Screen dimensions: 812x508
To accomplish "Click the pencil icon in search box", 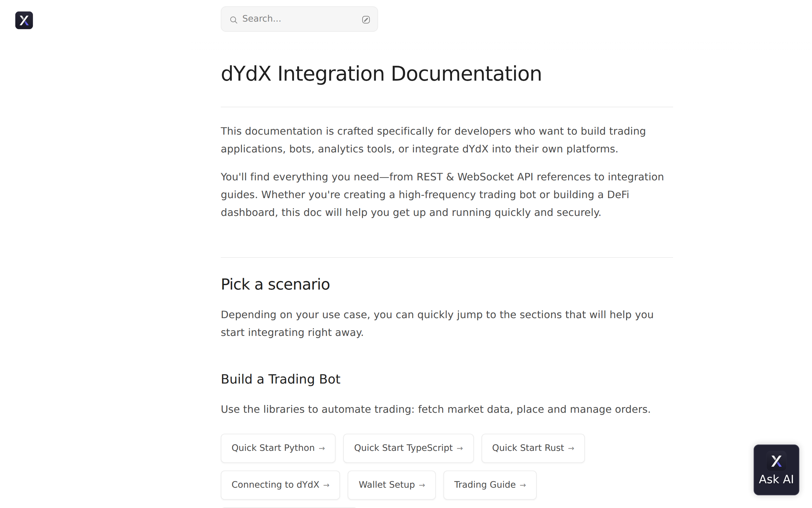I will pos(366,19).
